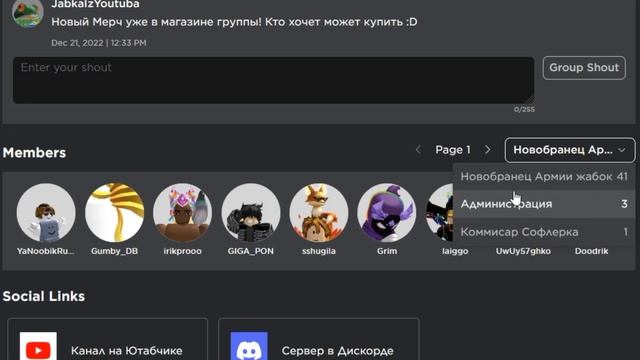
Task: Click the shout message Новый Мерч text
Action: tap(234, 22)
